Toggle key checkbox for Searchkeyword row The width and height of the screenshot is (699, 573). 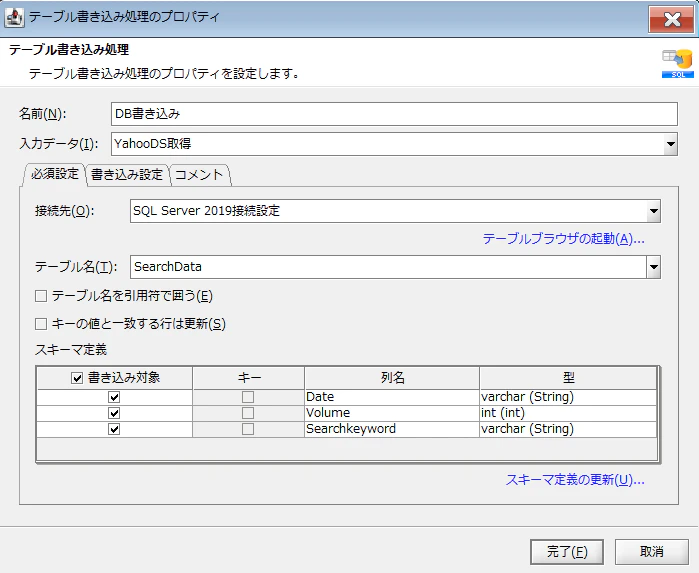(248, 429)
